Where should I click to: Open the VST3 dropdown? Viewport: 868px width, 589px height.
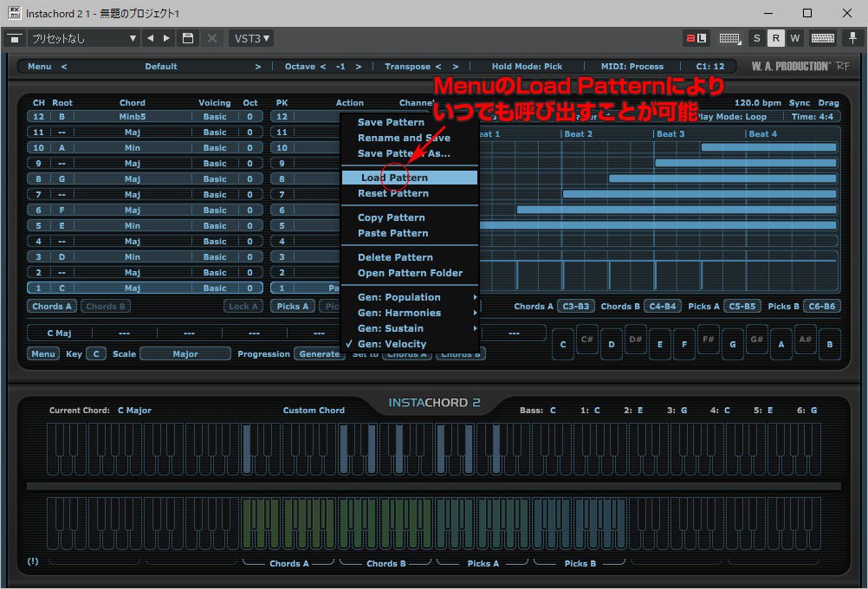coord(252,38)
